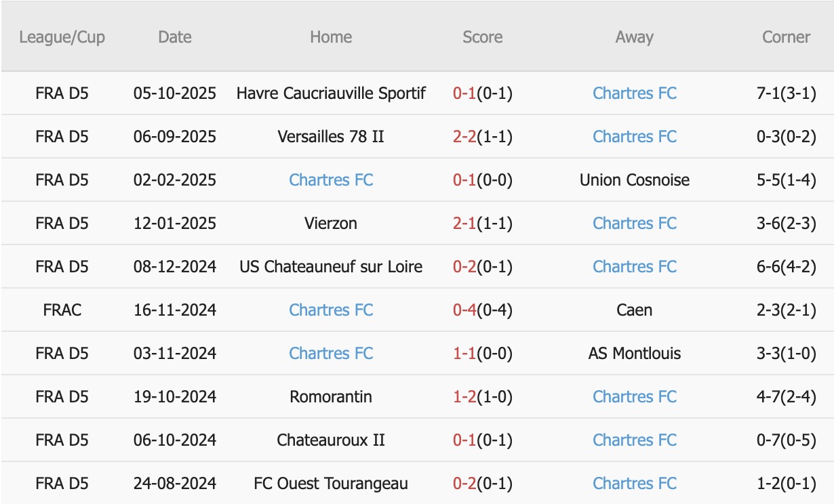Click the Date column header
This screenshot has width=834, height=504.
(x=175, y=37)
